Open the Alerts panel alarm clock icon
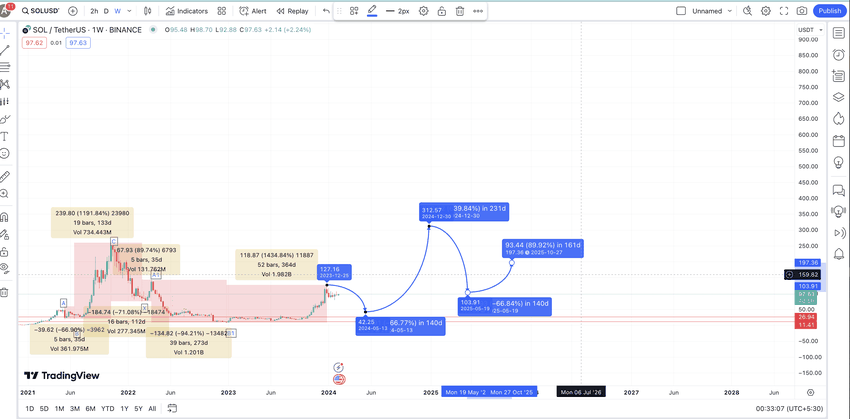Viewport: 850px width, 419px height. (x=839, y=55)
